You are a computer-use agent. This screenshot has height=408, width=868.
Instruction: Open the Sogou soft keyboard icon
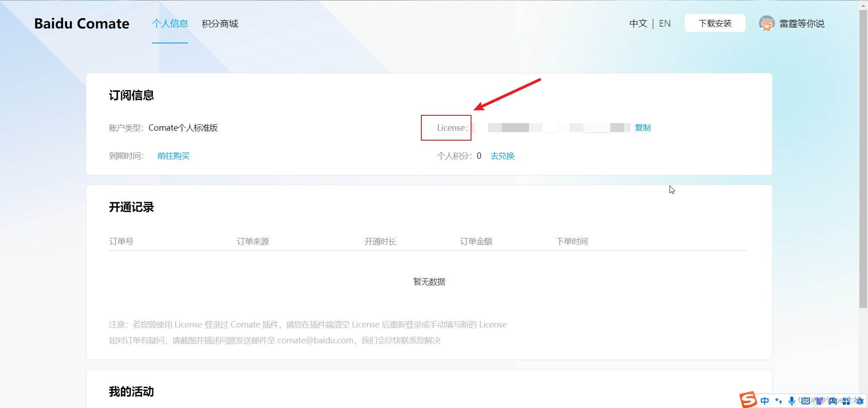806,401
